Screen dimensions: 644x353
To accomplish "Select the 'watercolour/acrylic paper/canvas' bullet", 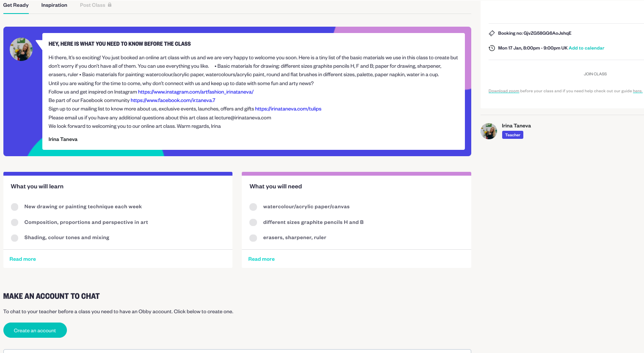I will (253, 207).
